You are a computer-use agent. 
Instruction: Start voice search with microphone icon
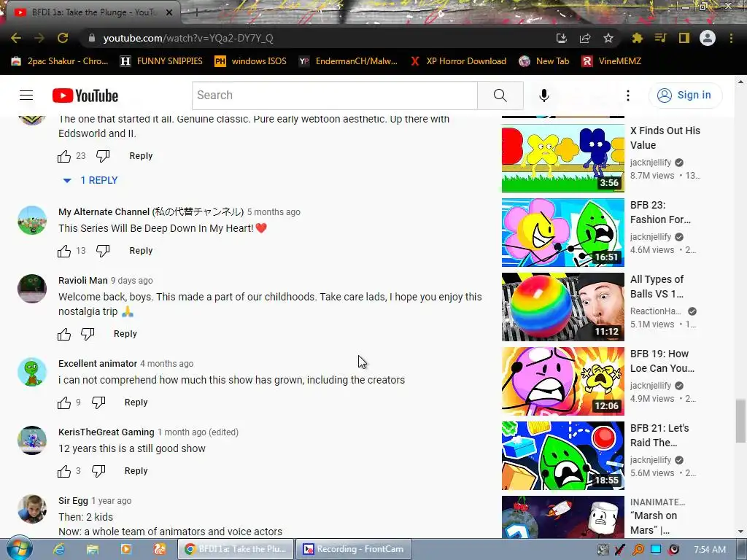543,96
